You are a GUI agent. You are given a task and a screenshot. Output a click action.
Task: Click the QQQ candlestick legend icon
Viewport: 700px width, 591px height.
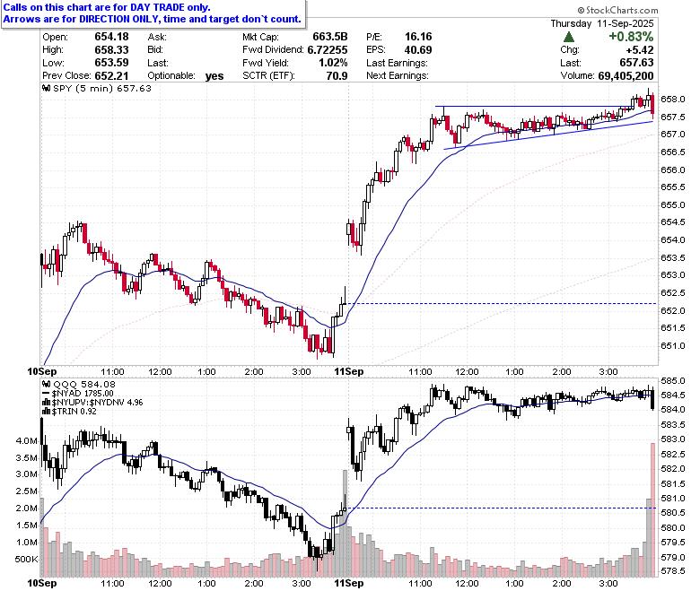coord(47,384)
